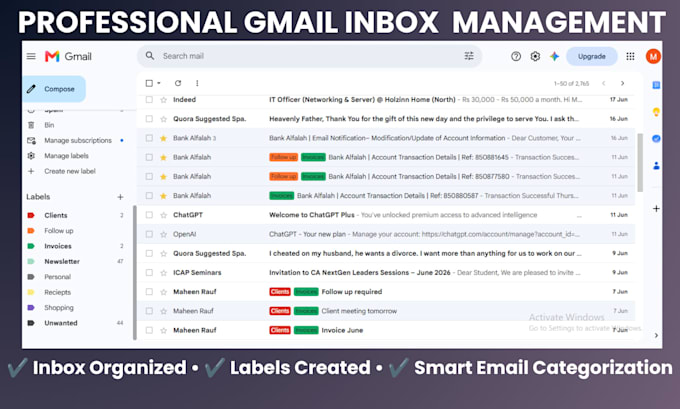
Task: Open the I cheated on my husband email
Action: tap(386, 253)
